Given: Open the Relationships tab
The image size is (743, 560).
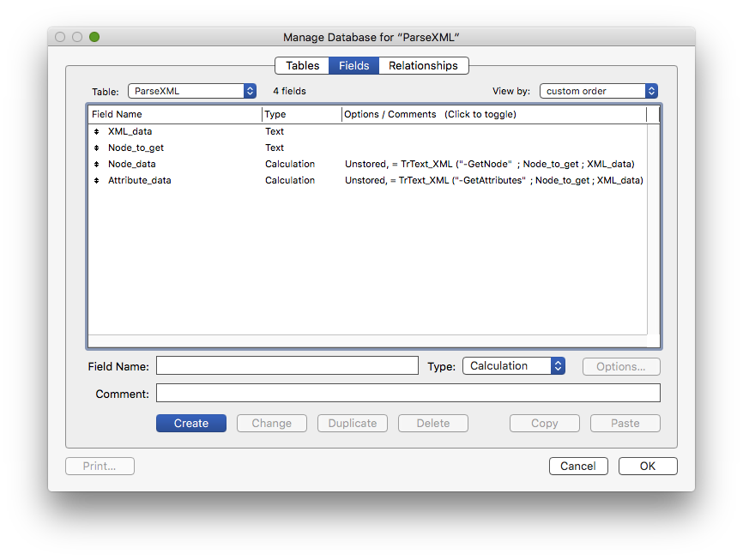Looking at the screenshot, I should pyautogui.click(x=423, y=65).
